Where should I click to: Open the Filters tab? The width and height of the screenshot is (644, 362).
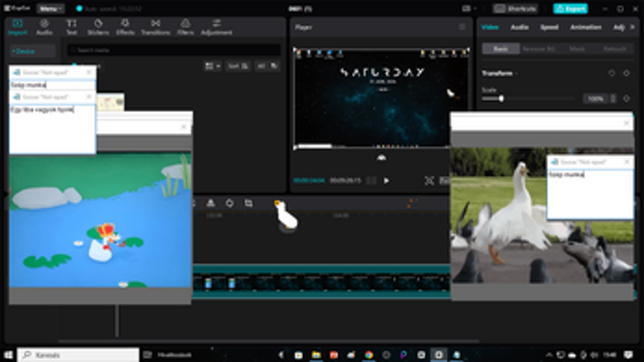point(185,27)
